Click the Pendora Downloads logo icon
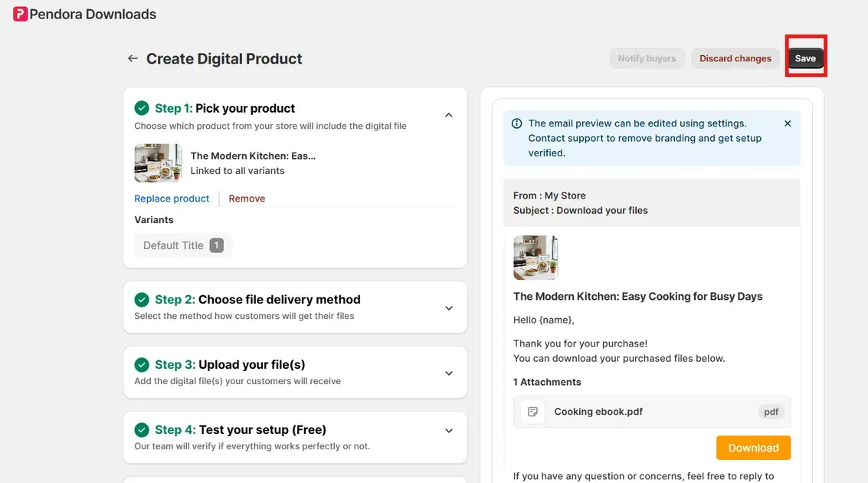The width and height of the screenshot is (868, 483). [x=20, y=14]
